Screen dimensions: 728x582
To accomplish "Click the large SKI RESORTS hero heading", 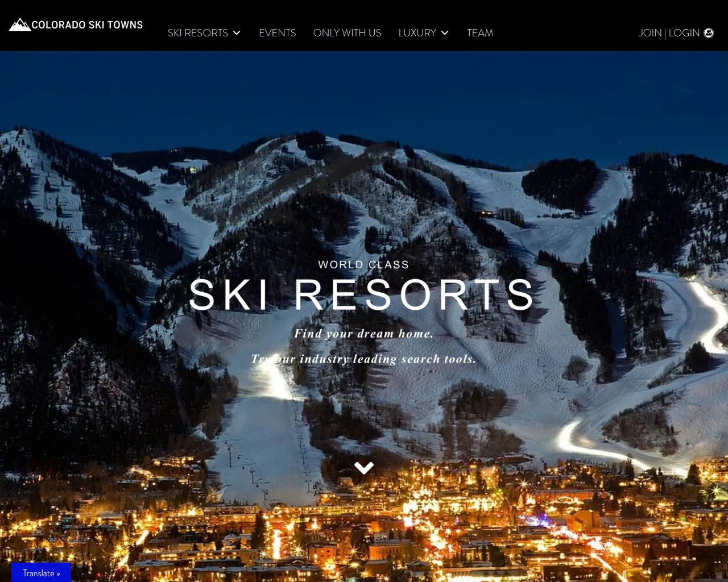I will [362, 295].
